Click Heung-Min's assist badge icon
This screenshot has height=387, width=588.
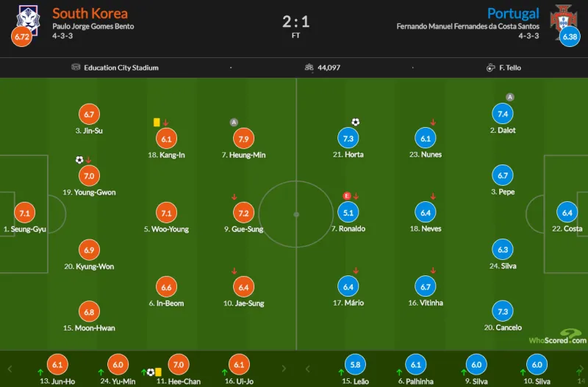click(x=234, y=122)
